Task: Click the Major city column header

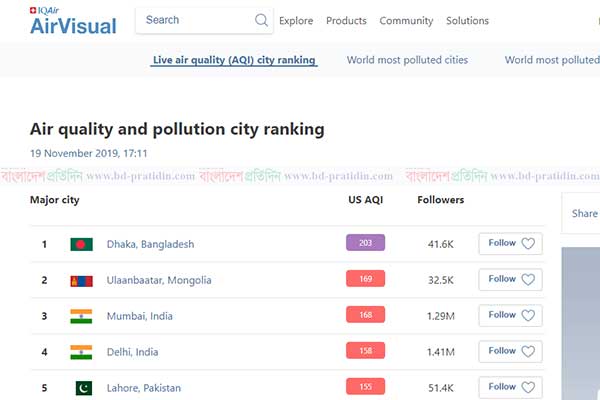Action: (55, 200)
